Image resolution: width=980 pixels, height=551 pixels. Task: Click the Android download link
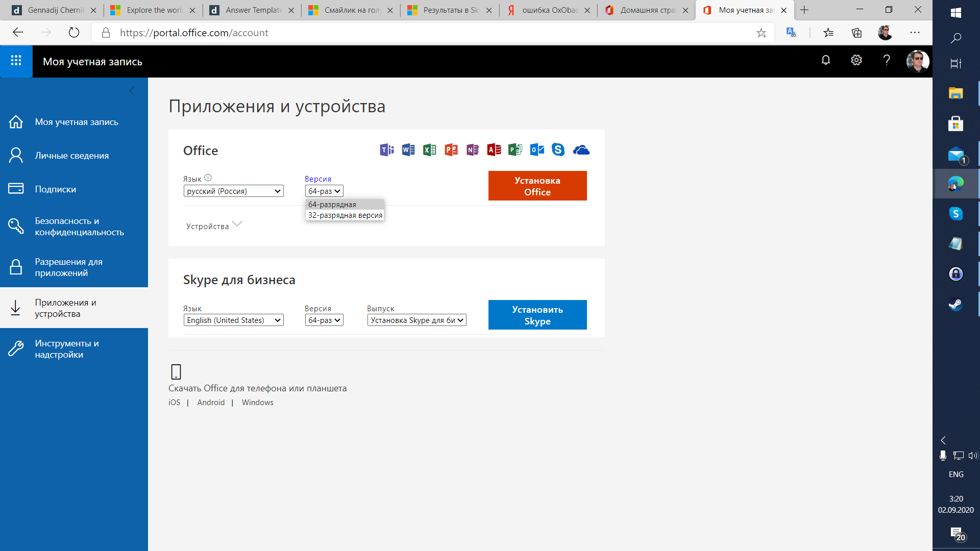pyautogui.click(x=211, y=403)
